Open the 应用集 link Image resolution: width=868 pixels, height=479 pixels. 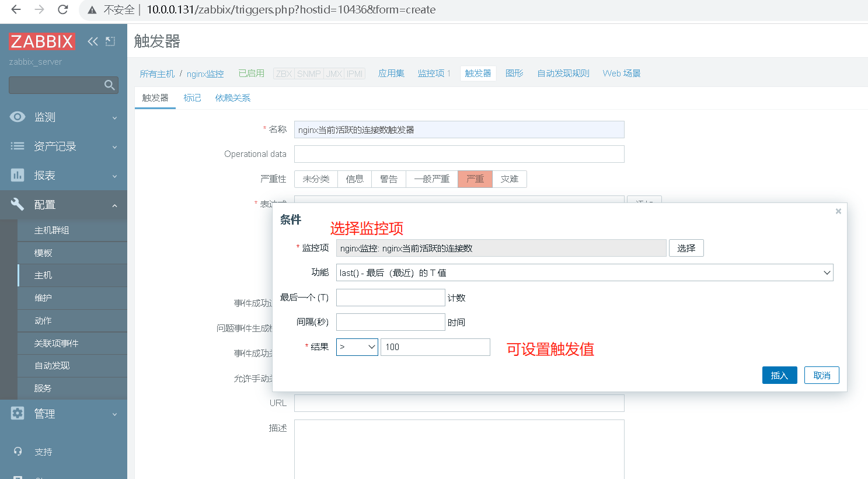[391, 74]
